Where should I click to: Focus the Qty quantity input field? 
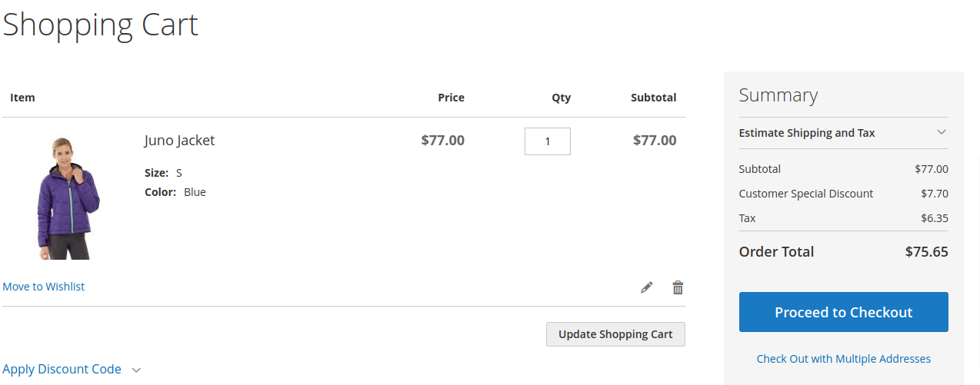click(547, 141)
